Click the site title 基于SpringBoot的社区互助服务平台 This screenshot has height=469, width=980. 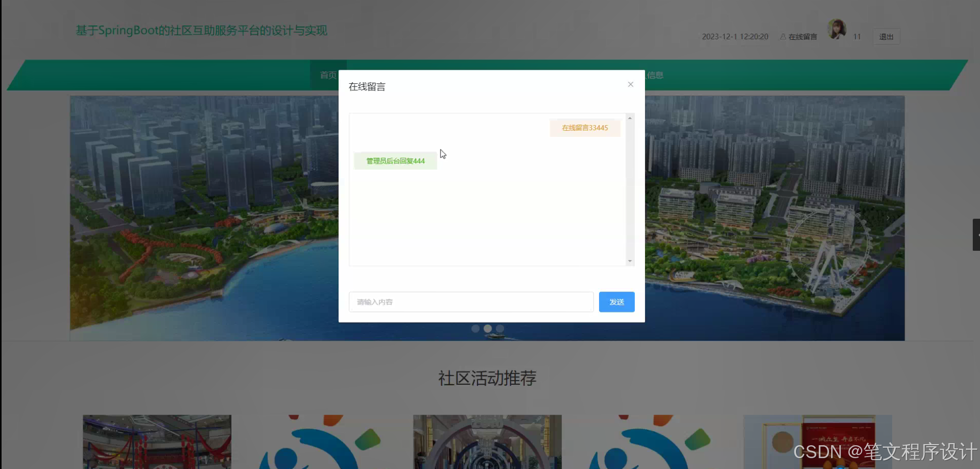pyautogui.click(x=201, y=31)
